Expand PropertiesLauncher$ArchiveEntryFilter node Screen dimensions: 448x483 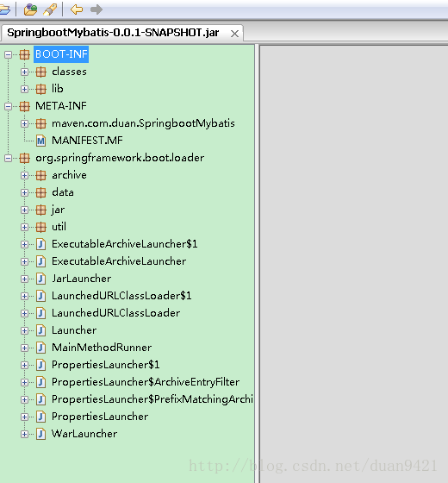pos(24,382)
